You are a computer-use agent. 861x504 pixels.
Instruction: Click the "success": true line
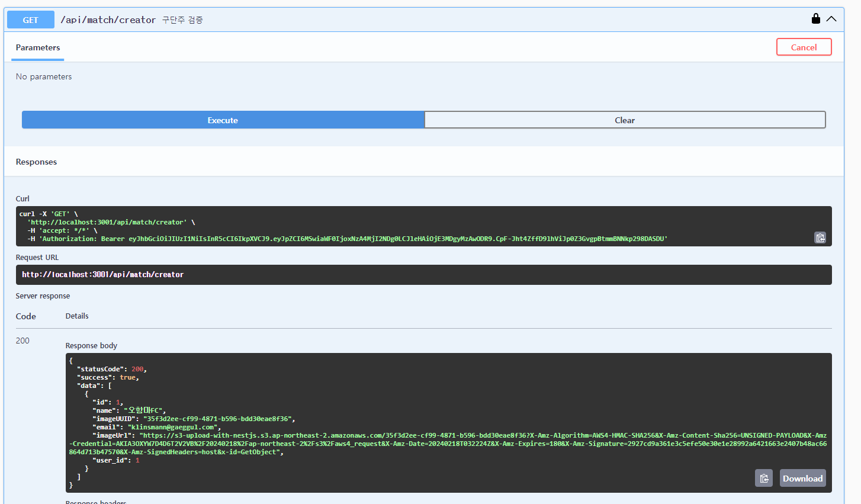tap(108, 377)
